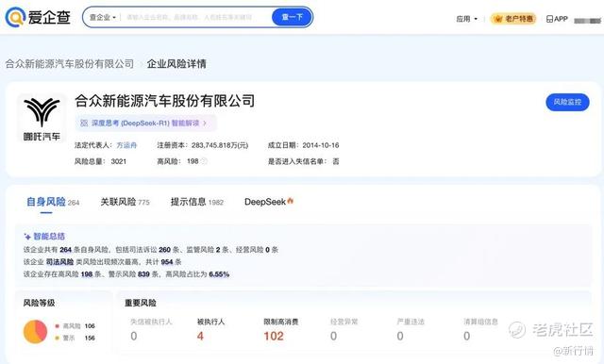Image resolution: width=604 pixels, height=364 pixels.
Task: Open legal representative 方运舟 link
Action: click(126, 145)
